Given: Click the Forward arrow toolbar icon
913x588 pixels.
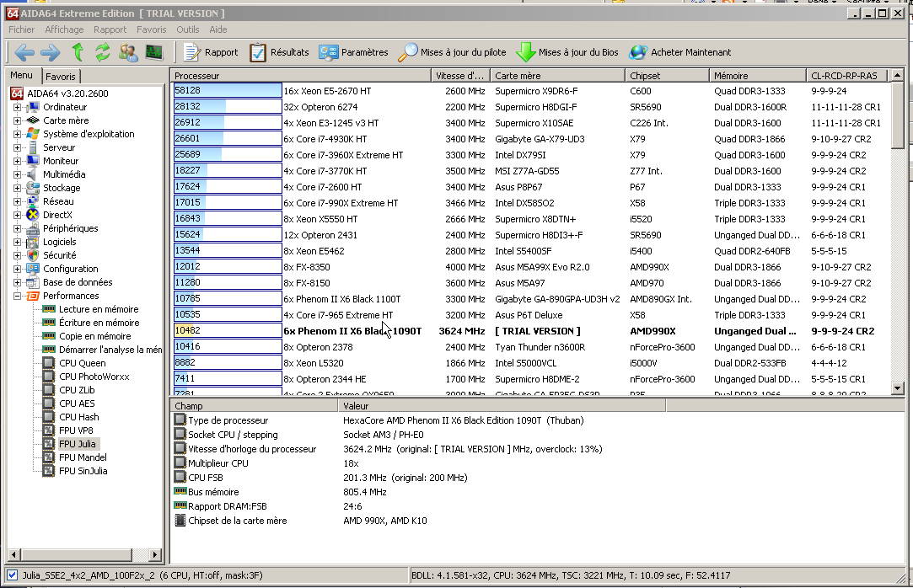Looking at the screenshot, I should (50, 52).
